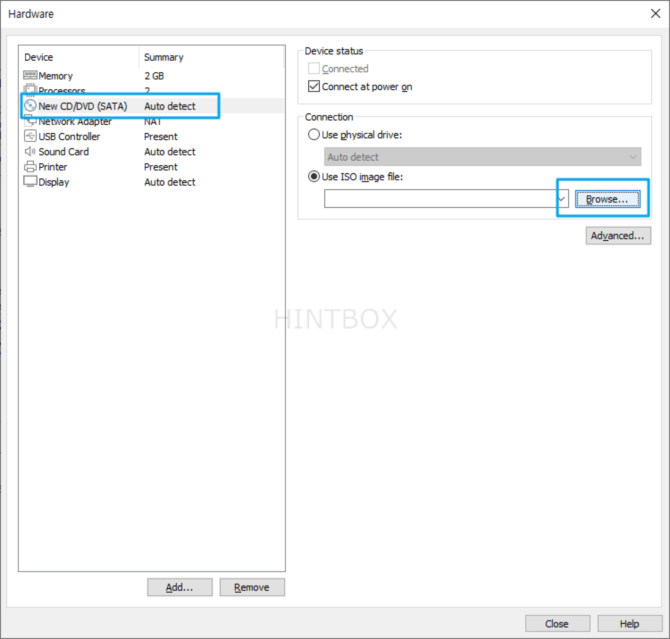The image size is (670, 639).
Task: Click the Close button at bottom
Action: (x=557, y=624)
